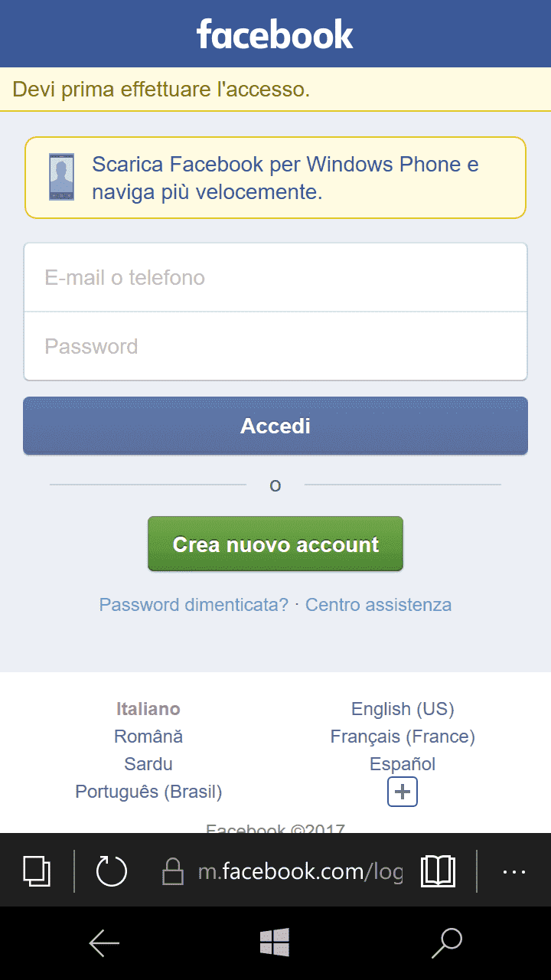Open the browser more options ellipsis
551x980 pixels.
coord(514,871)
